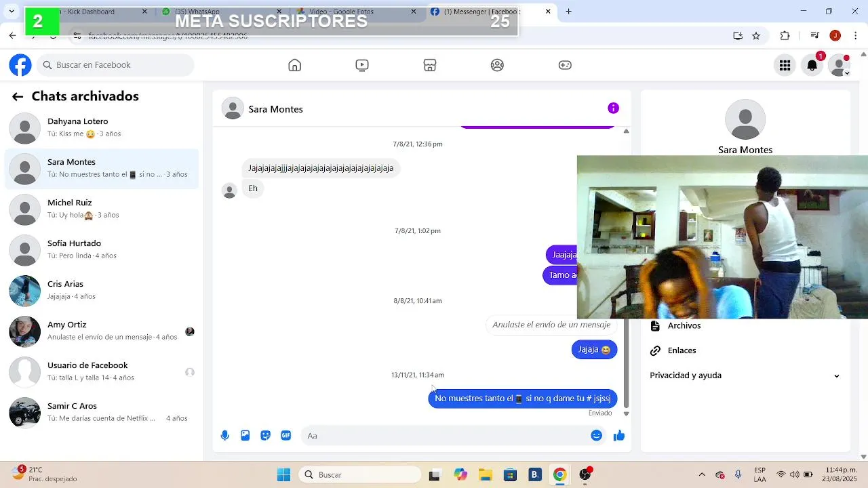Open Chrome from the taskbar

coord(560,475)
